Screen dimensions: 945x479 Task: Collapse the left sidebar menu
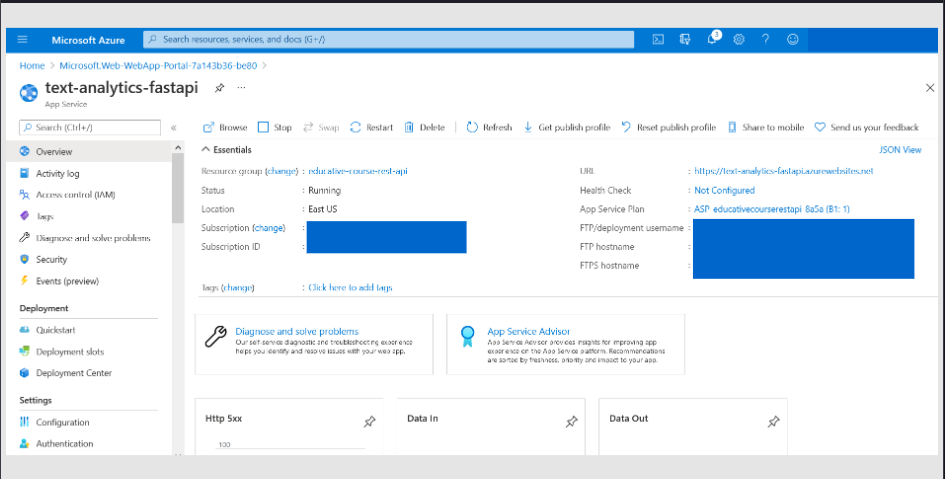tap(174, 128)
